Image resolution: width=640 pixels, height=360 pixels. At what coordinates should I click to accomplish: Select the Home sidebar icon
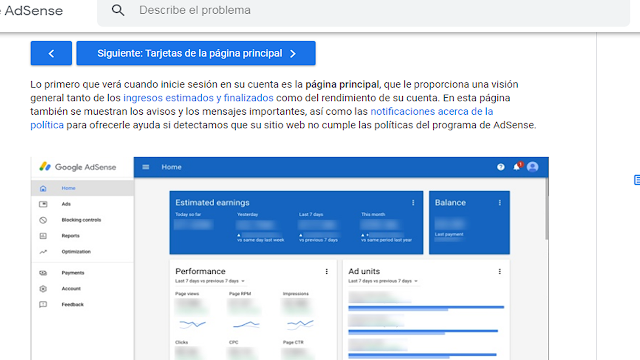(x=43, y=189)
